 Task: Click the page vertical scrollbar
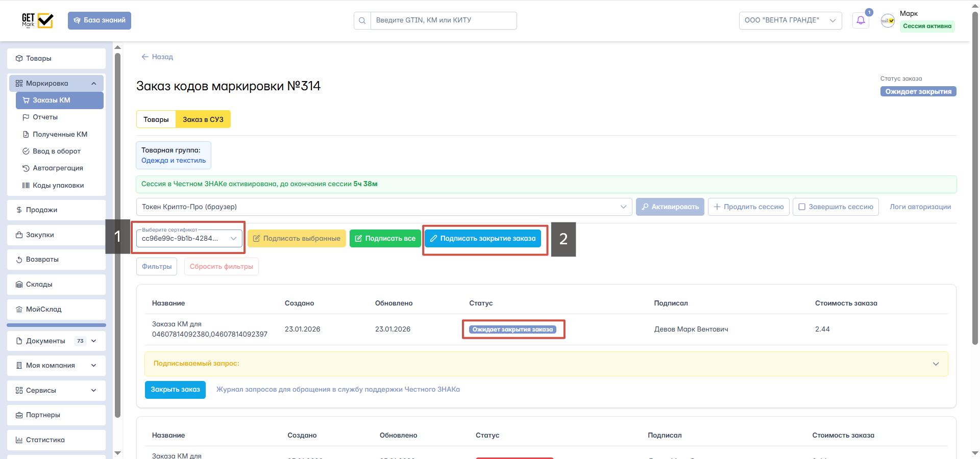point(975,178)
